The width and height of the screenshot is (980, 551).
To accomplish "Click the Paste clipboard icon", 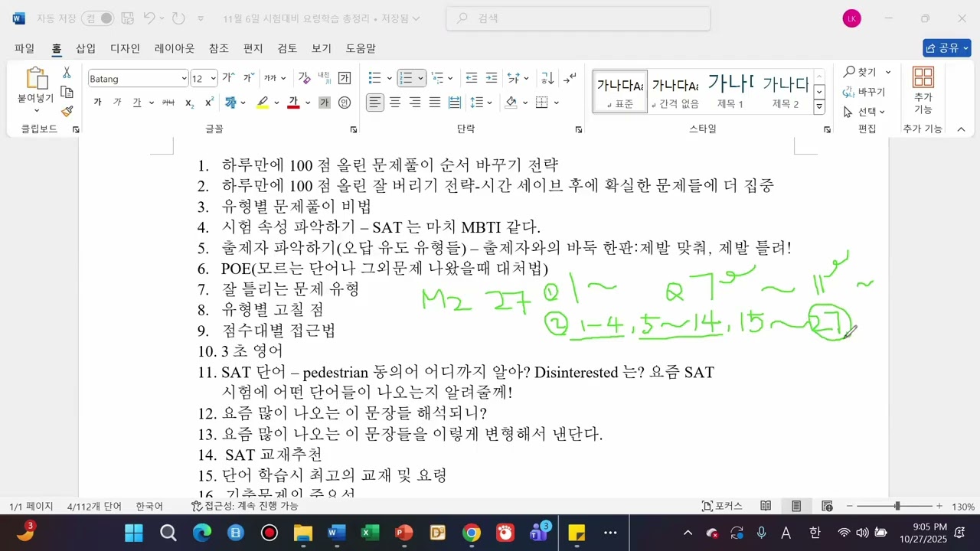I will click(x=36, y=78).
